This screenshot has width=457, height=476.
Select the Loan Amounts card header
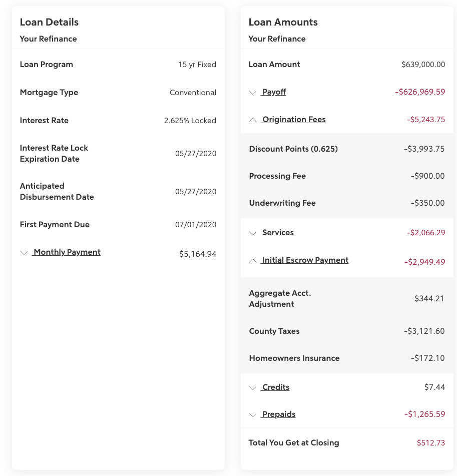(283, 22)
